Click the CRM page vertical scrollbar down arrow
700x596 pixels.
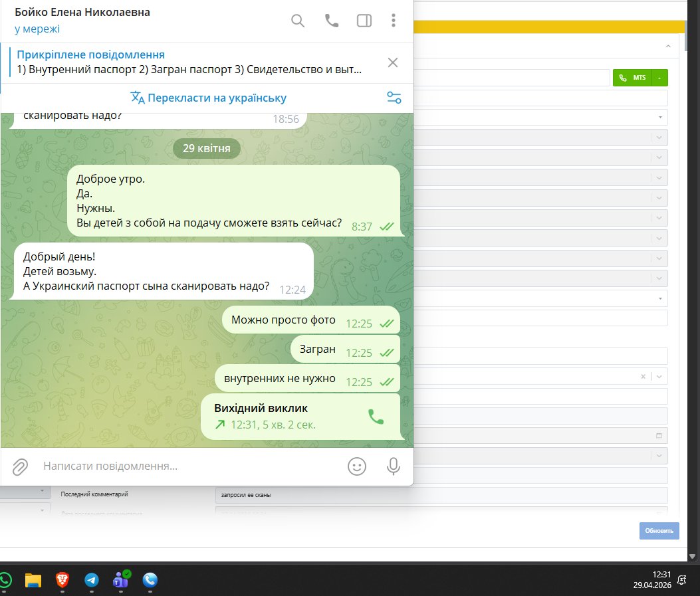click(x=693, y=556)
